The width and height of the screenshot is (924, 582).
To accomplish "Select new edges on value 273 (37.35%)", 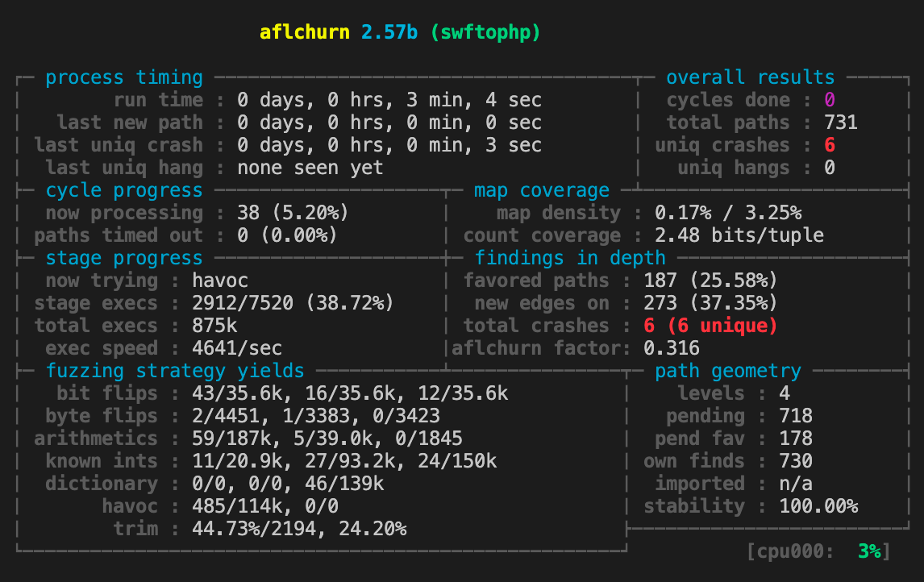I will point(710,303).
